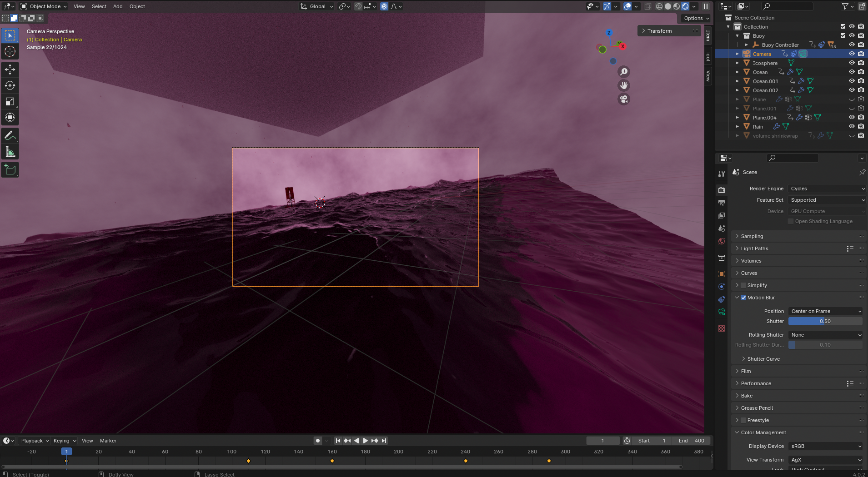Click the End frame field
868x477 pixels.
692,441
